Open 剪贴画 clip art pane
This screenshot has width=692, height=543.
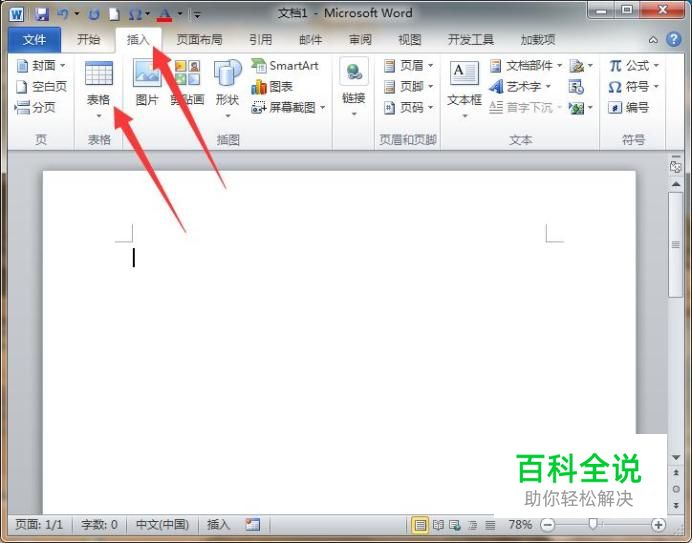click(x=188, y=83)
